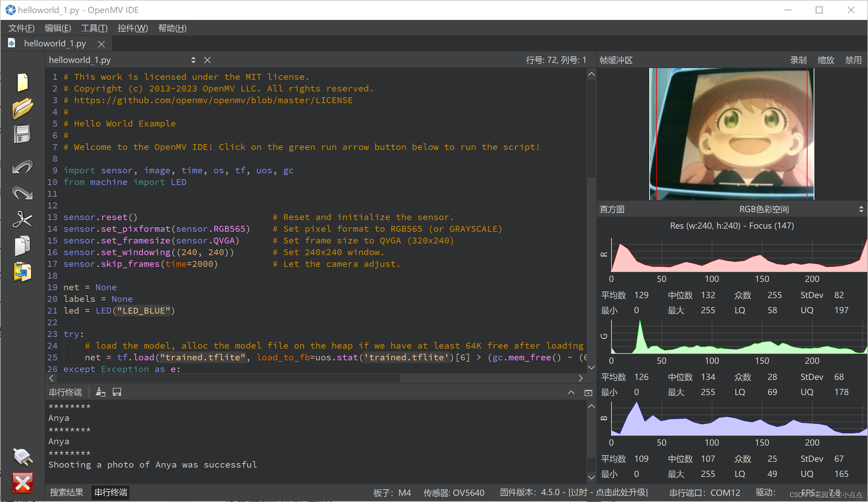
Task: Click the serial terminal scroll up arrow
Action: click(592, 406)
